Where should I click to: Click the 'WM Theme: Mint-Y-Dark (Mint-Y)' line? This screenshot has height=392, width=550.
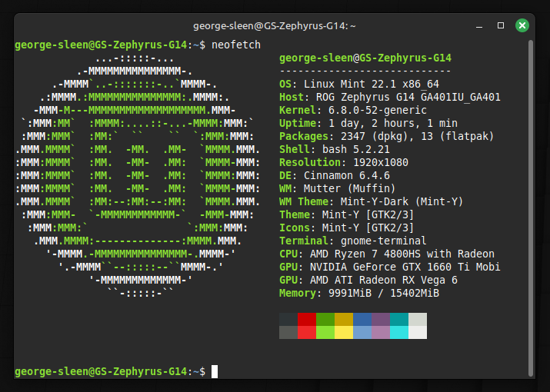tap(371, 201)
